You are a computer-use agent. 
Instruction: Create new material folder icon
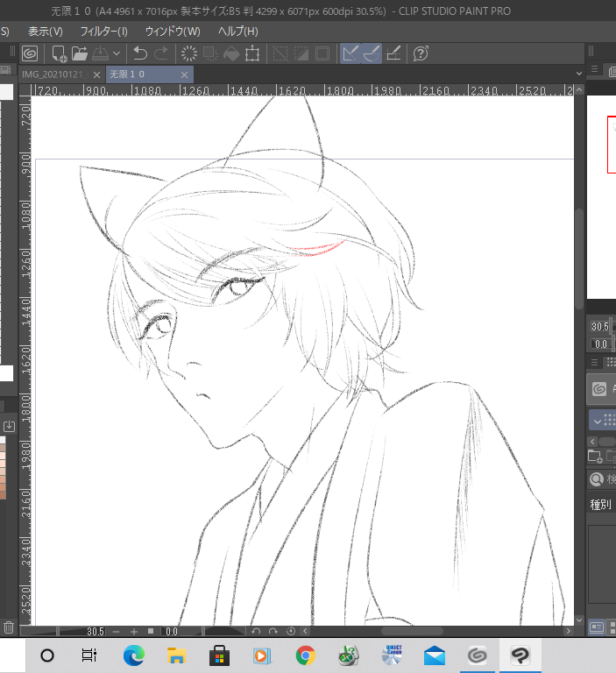click(x=595, y=457)
